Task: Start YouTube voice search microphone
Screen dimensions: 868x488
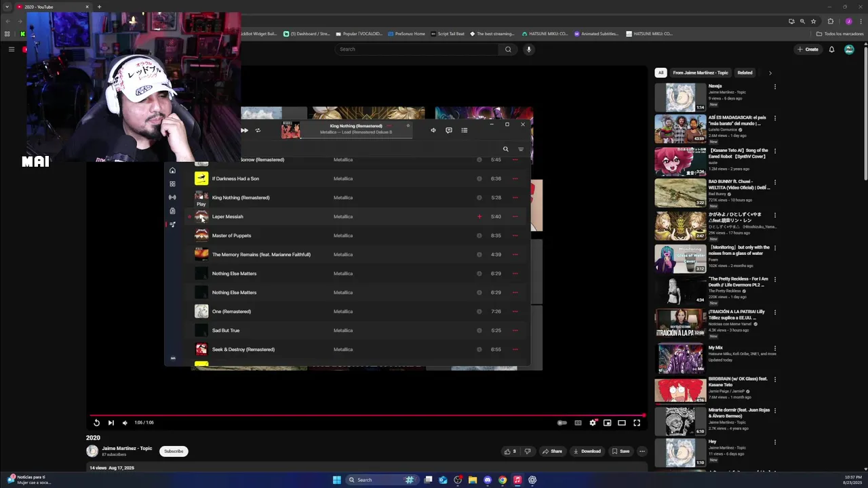Action: coord(529,49)
